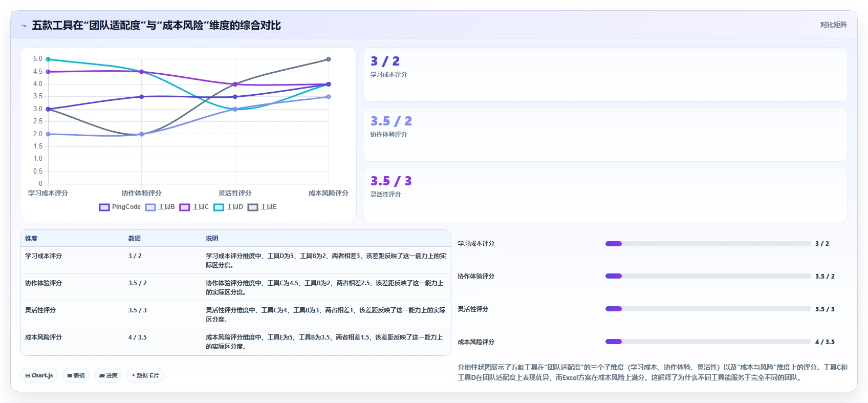868x403 pixels.
Task: Click the 对比矩阵 label
Action: tap(833, 25)
